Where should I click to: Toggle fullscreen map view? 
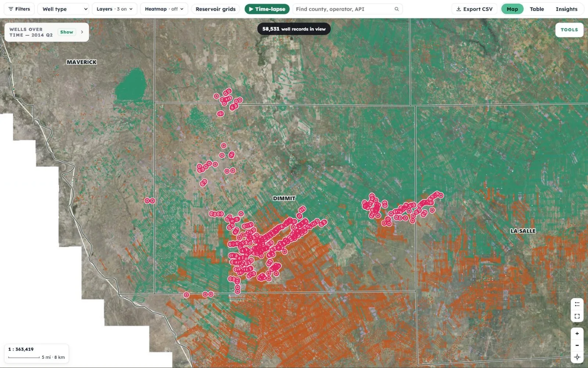point(577,316)
